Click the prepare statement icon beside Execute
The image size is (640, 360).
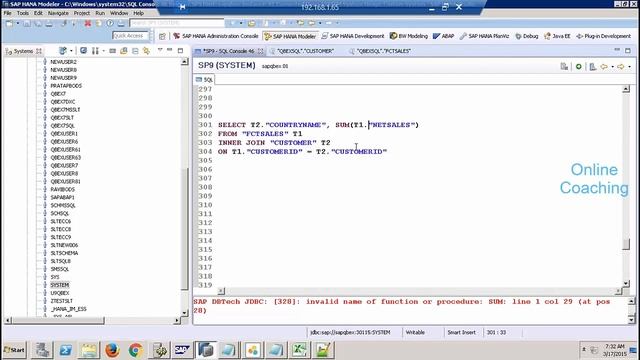593,66
